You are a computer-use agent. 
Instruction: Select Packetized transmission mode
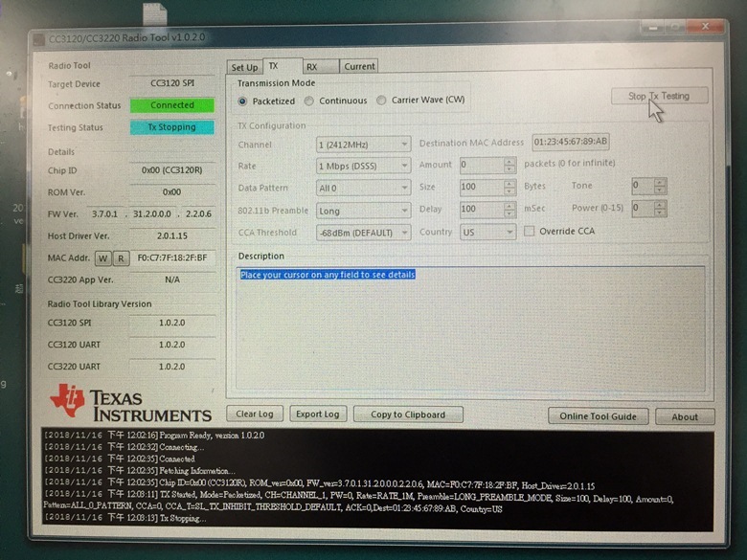click(267, 101)
